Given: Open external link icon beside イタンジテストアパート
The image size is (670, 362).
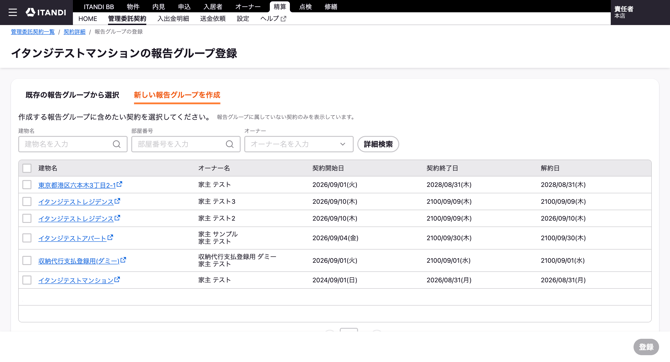Looking at the screenshot, I should click(x=110, y=237).
